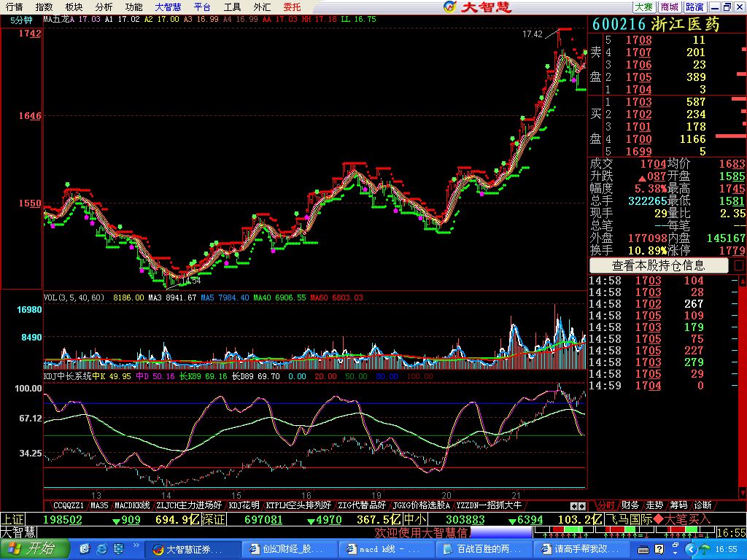Switch to 创幻财经_股 taskbar window

coord(289,550)
